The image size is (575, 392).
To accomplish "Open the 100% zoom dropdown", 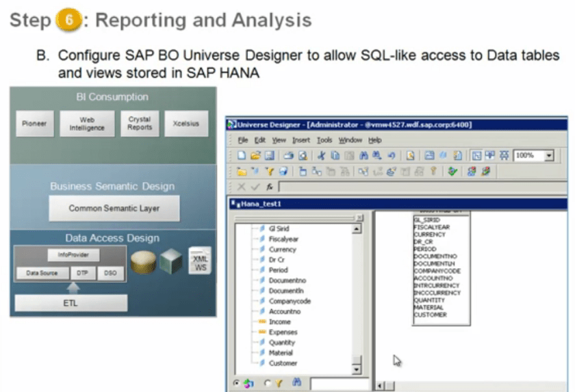I will click(549, 156).
